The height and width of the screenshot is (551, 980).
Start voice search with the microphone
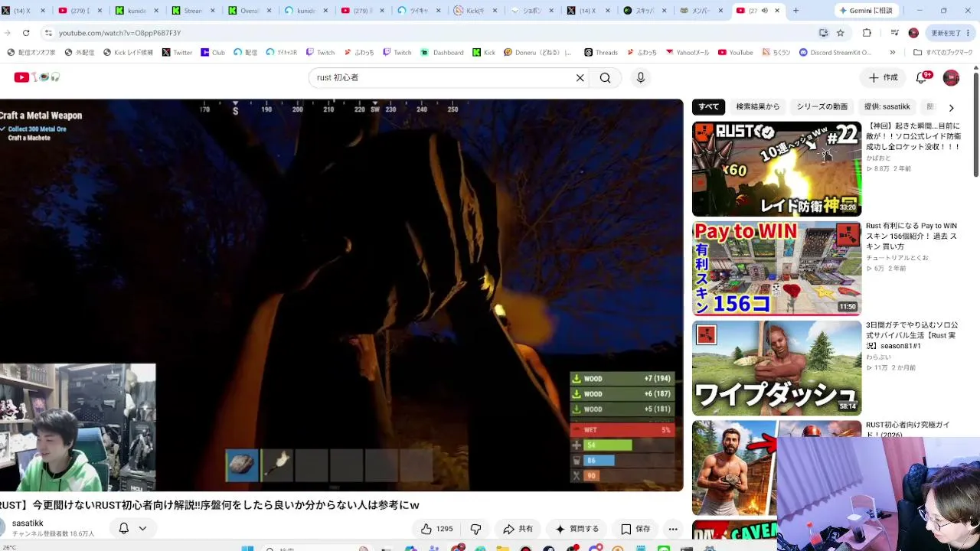641,77
